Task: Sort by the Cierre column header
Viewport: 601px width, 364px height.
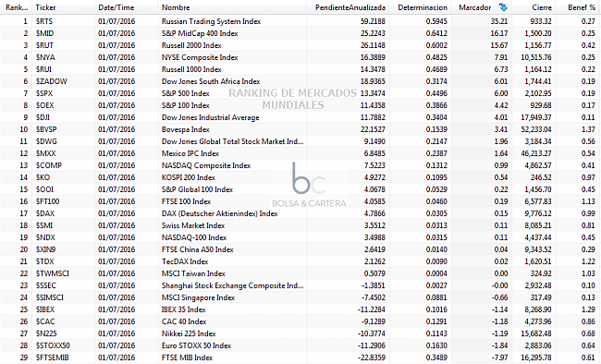Action: 541,7
